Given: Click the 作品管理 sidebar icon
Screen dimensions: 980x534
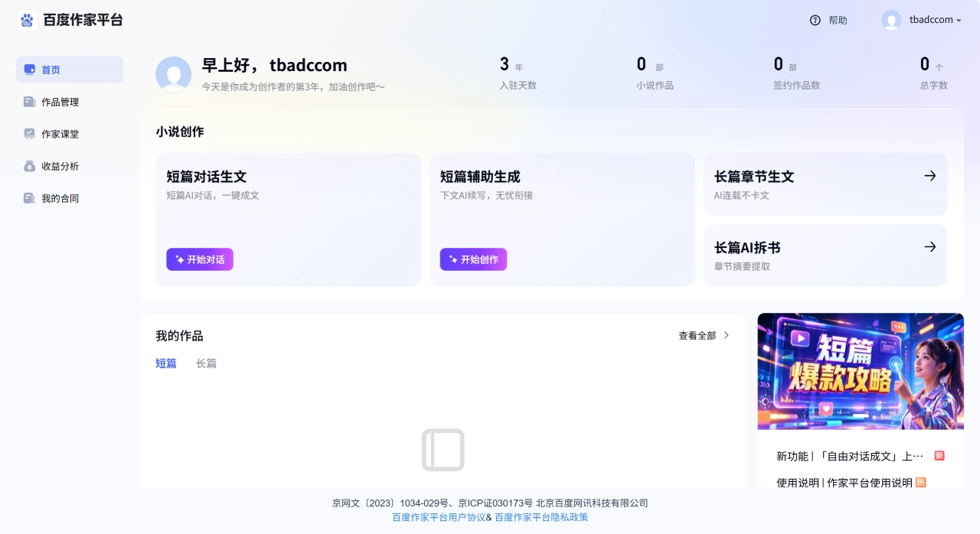Looking at the screenshot, I should click(x=30, y=102).
